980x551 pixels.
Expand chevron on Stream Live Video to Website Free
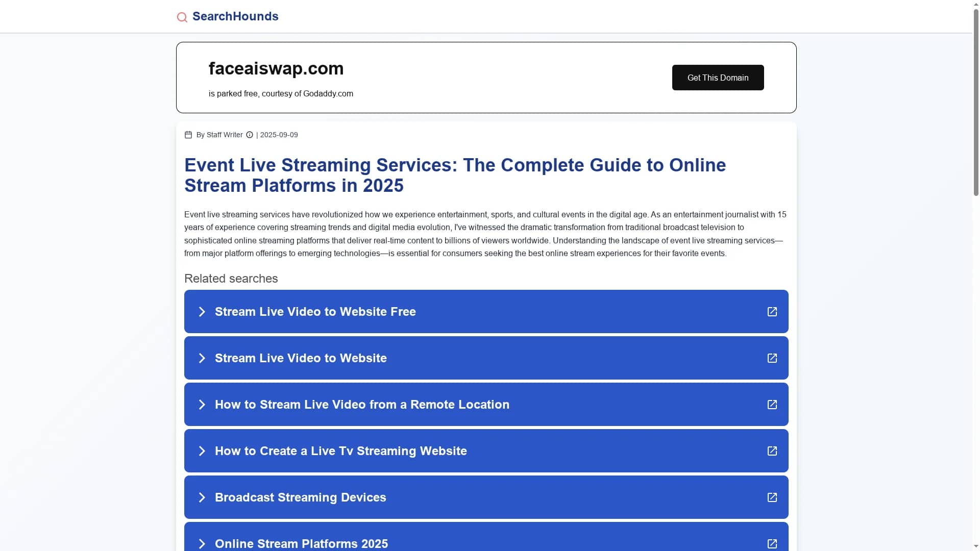pyautogui.click(x=202, y=312)
